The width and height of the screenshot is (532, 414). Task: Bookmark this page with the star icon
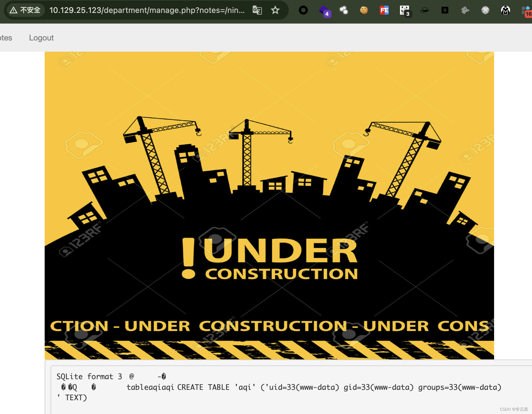point(275,10)
